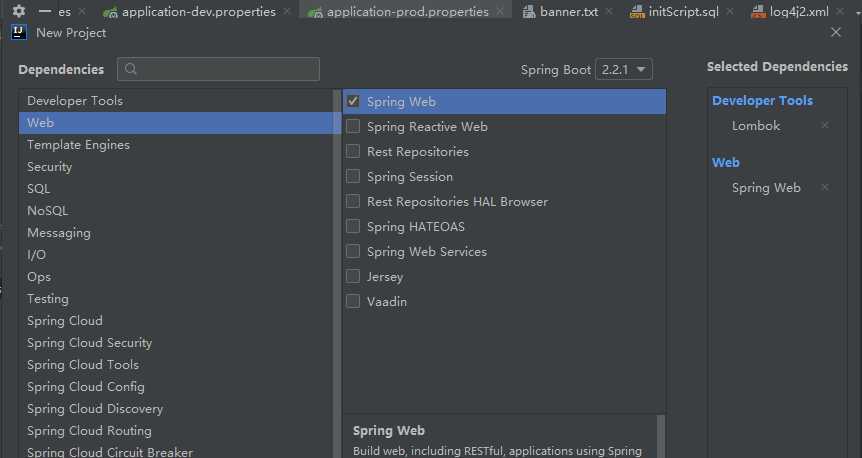
Task: Click the settings gear icon in editor tab bar
Action: pyautogui.click(x=19, y=11)
